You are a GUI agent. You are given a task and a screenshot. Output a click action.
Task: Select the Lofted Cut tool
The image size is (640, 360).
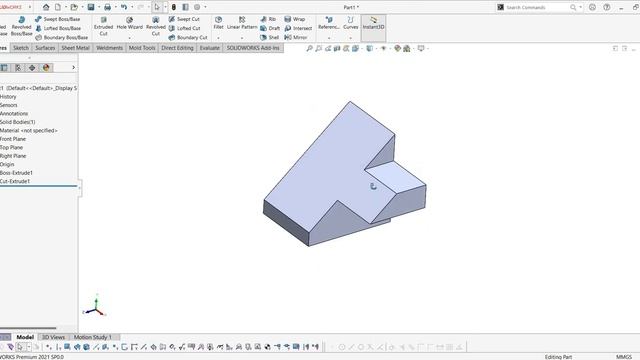coord(184,28)
